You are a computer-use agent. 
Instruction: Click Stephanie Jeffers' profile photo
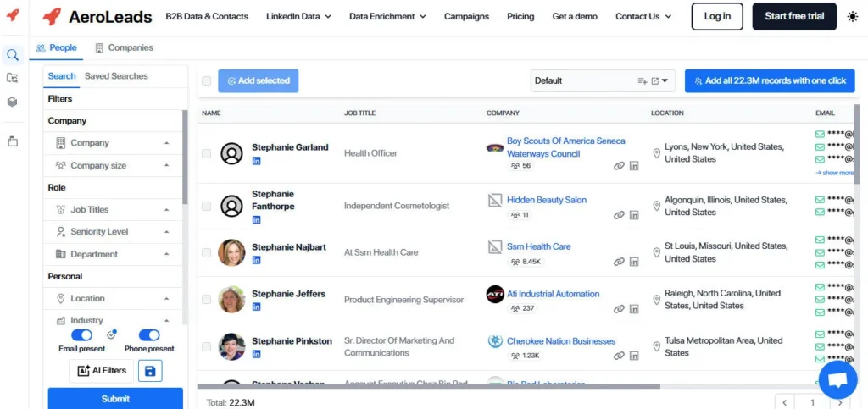click(x=231, y=300)
